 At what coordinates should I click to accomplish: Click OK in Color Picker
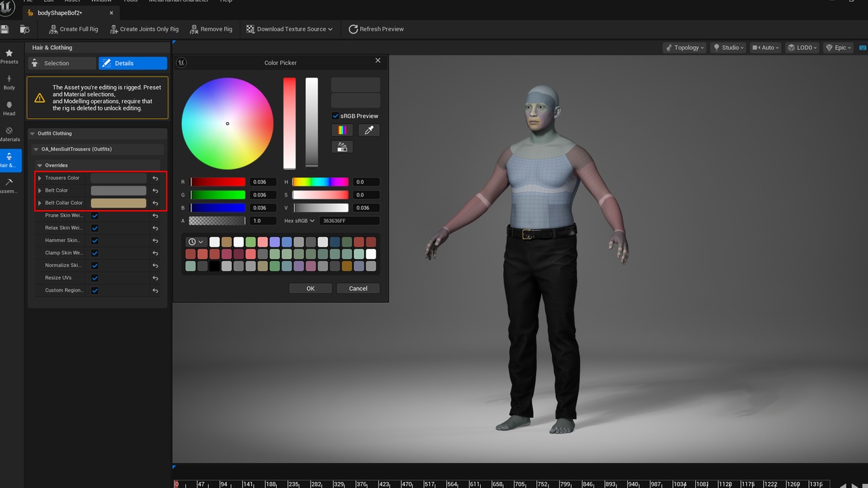click(310, 289)
